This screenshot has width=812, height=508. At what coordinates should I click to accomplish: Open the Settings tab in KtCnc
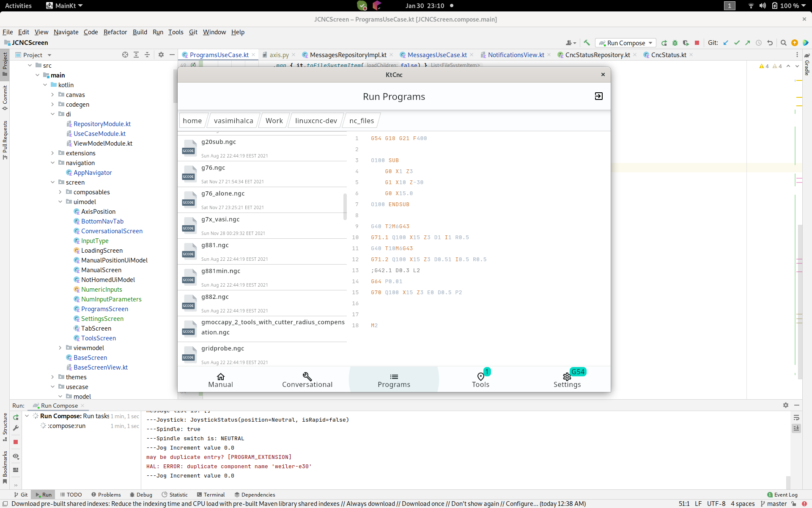point(567,380)
